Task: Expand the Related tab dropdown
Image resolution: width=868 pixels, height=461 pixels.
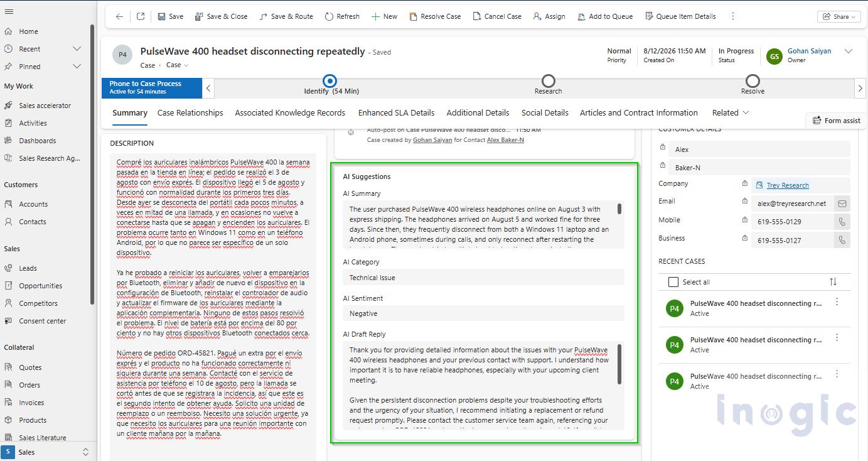Action: 731,113
